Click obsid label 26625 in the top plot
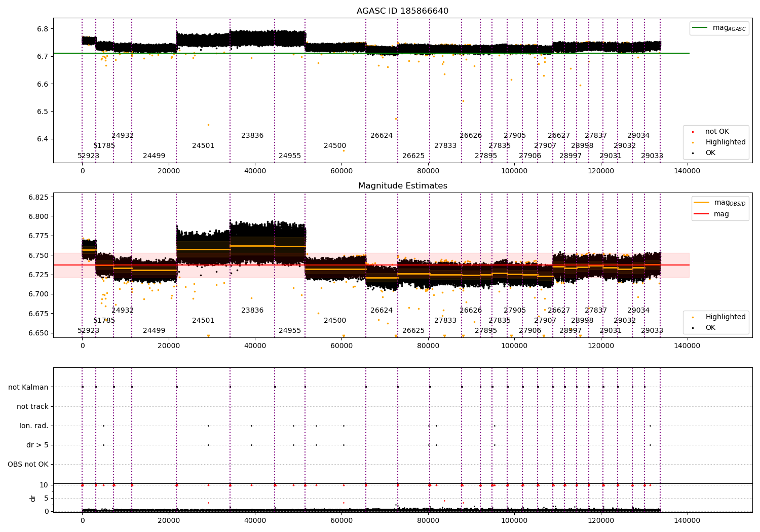The width and height of the screenshot is (760, 532). point(413,156)
